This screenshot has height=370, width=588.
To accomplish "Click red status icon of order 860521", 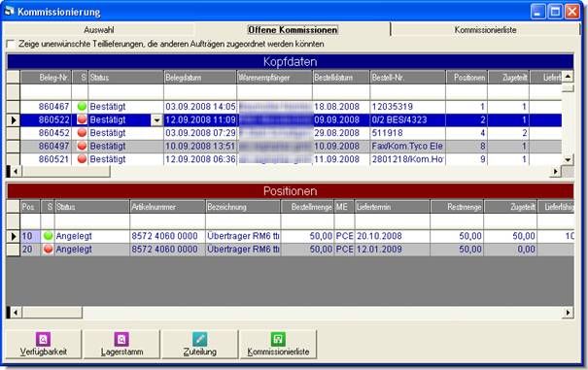I will (x=82, y=159).
